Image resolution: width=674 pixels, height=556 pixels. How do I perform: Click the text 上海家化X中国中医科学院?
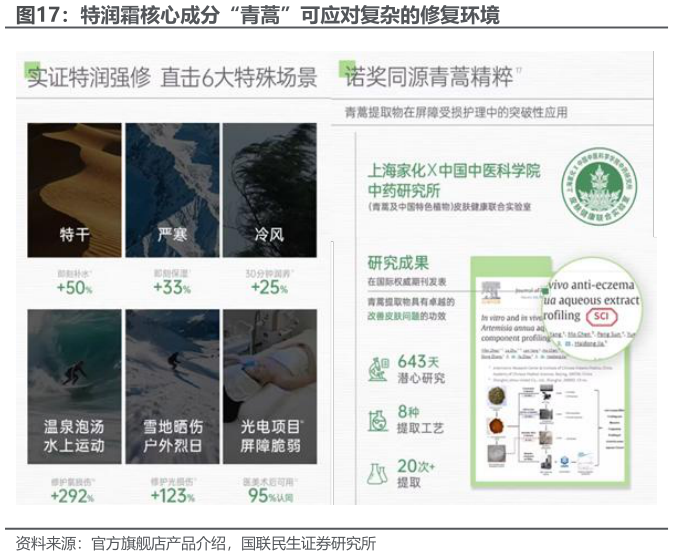[x=454, y=170]
